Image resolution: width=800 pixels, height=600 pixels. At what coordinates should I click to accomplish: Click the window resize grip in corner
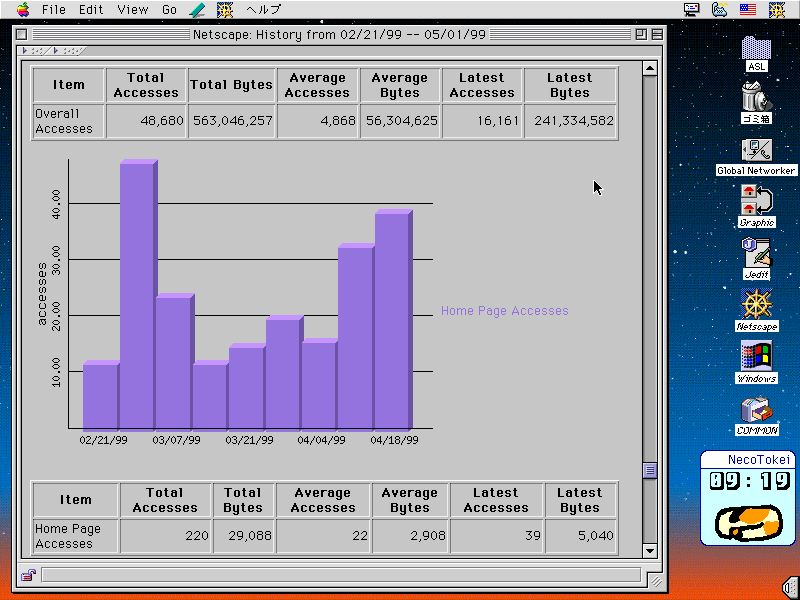pyautogui.click(x=655, y=581)
